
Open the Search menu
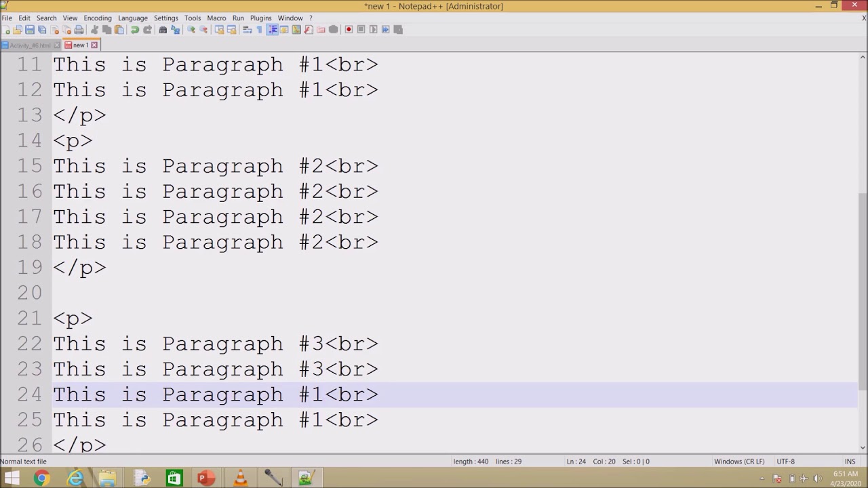(46, 18)
